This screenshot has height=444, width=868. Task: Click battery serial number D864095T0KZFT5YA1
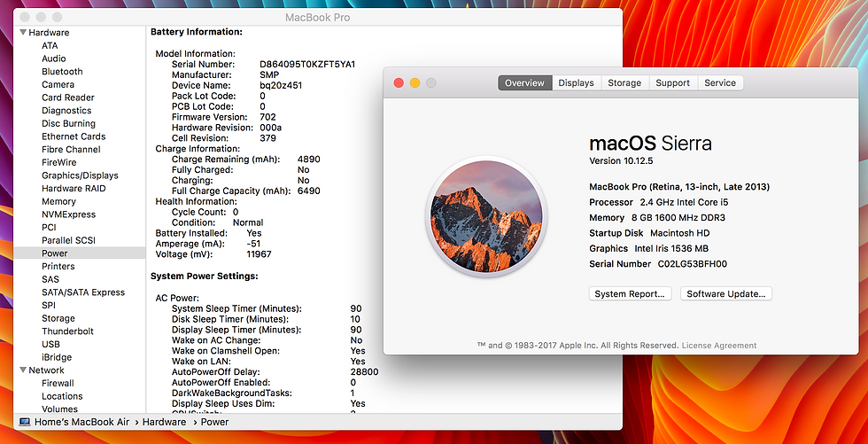(308, 64)
